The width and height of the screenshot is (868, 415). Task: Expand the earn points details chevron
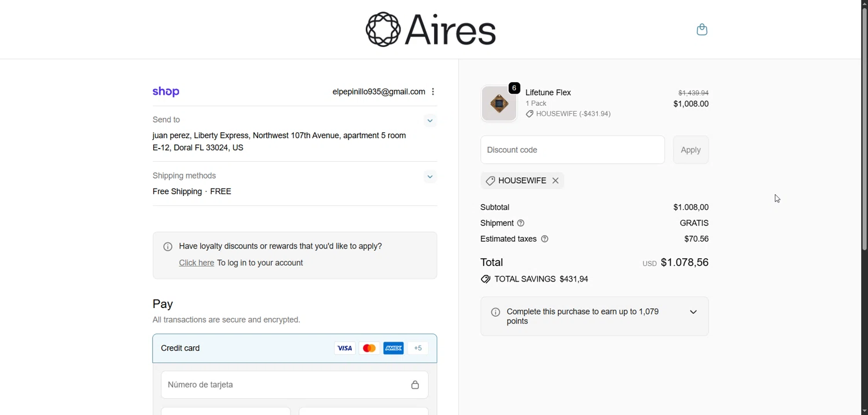[x=693, y=312]
